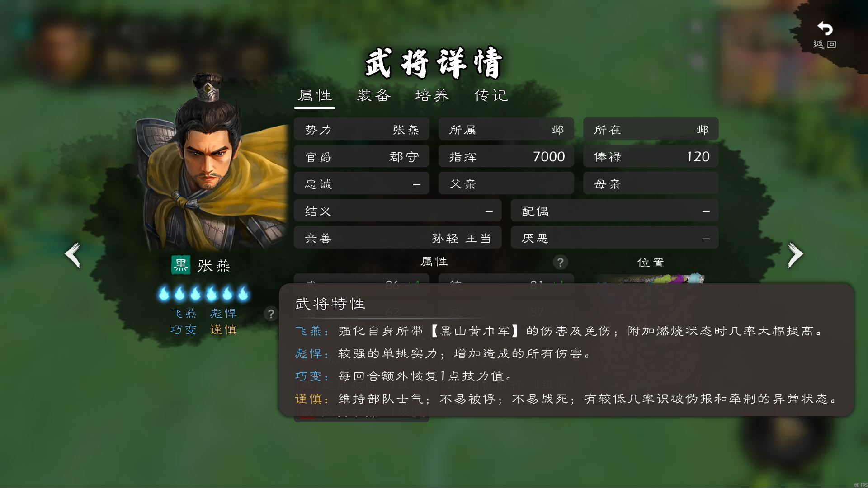Click the 彪悍 trait label under portrait
Image resolution: width=868 pixels, height=488 pixels.
(223, 314)
